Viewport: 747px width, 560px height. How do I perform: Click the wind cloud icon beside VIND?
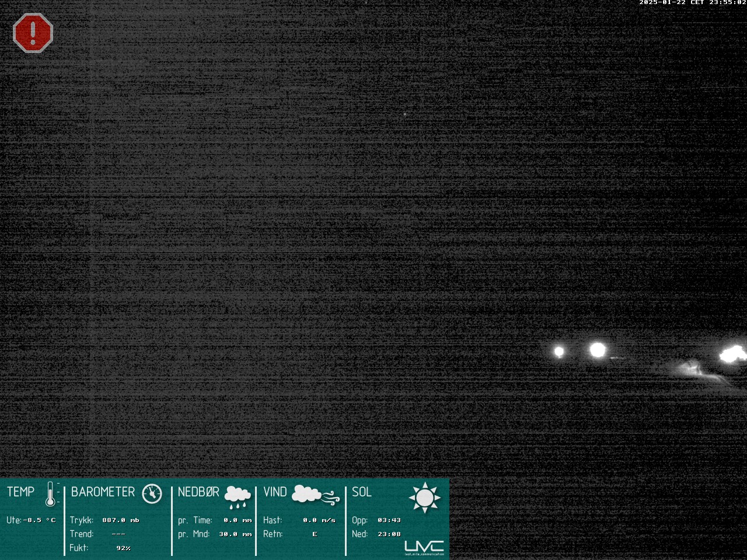(x=315, y=495)
